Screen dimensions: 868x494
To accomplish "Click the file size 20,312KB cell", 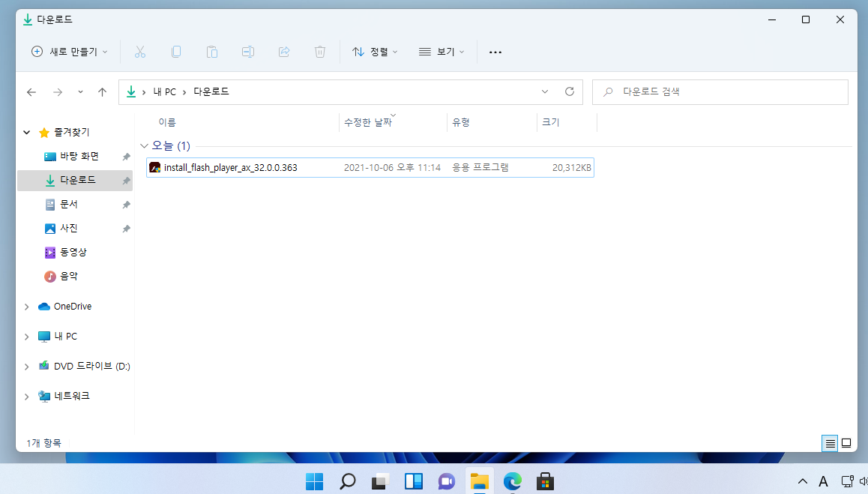I will coord(571,167).
